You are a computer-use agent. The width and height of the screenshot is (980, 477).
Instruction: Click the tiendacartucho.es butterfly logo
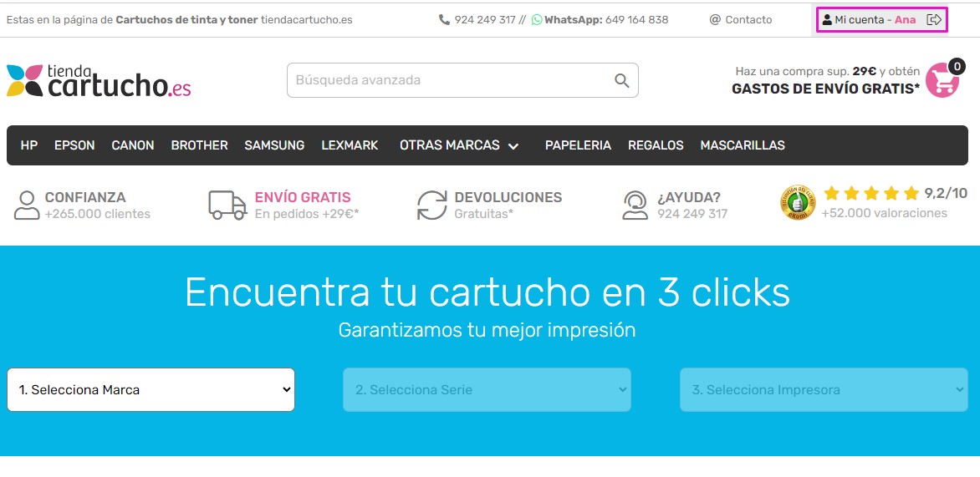[x=98, y=80]
